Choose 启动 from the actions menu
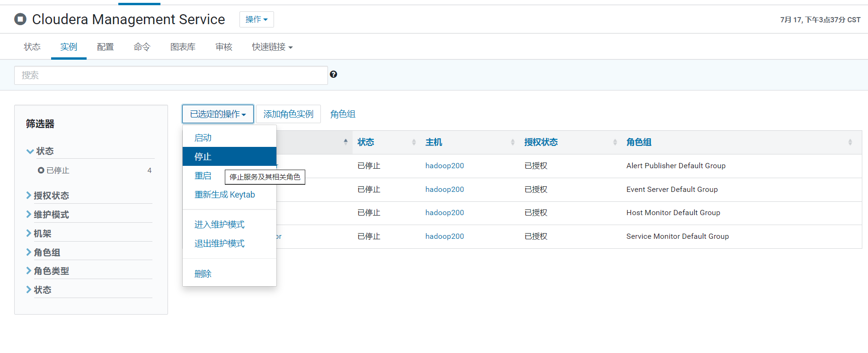868x353 pixels. 230,138
